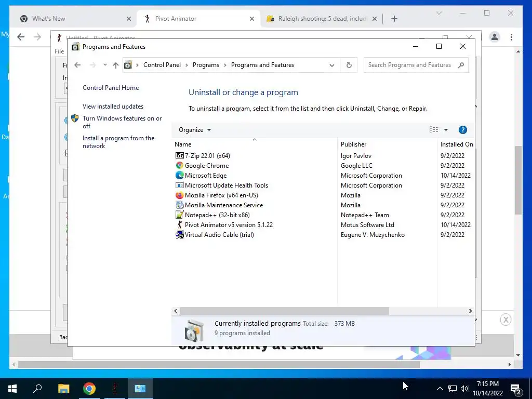
Task: Click the Microsoft Update Health Tools icon
Action: [x=179, y=185]
